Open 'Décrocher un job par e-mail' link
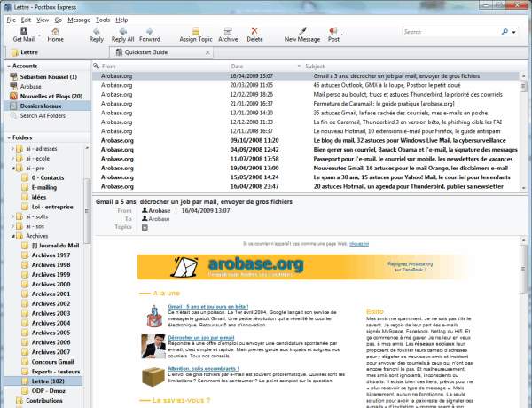The image size is (532, 408). click(201, 337)
